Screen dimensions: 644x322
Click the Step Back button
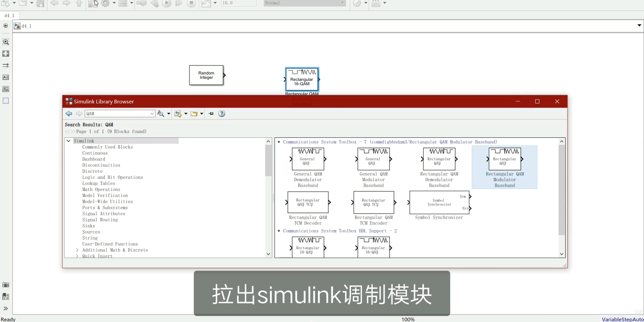(154, 3)
